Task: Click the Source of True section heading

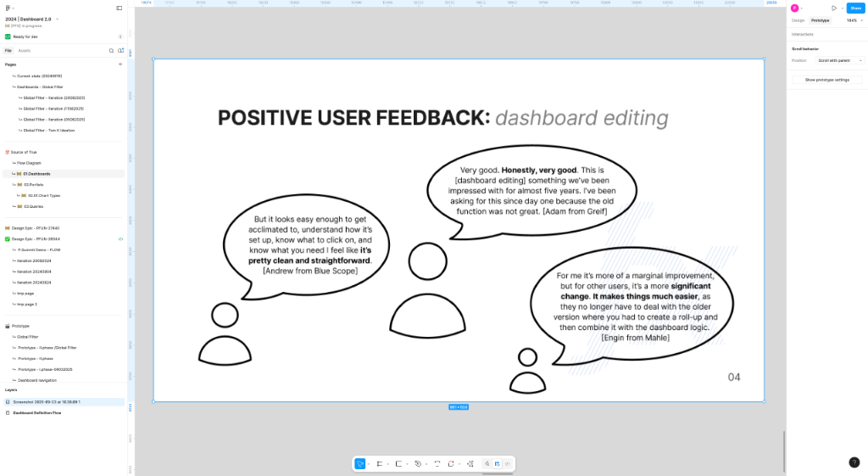Action: (x=24, y=152)
